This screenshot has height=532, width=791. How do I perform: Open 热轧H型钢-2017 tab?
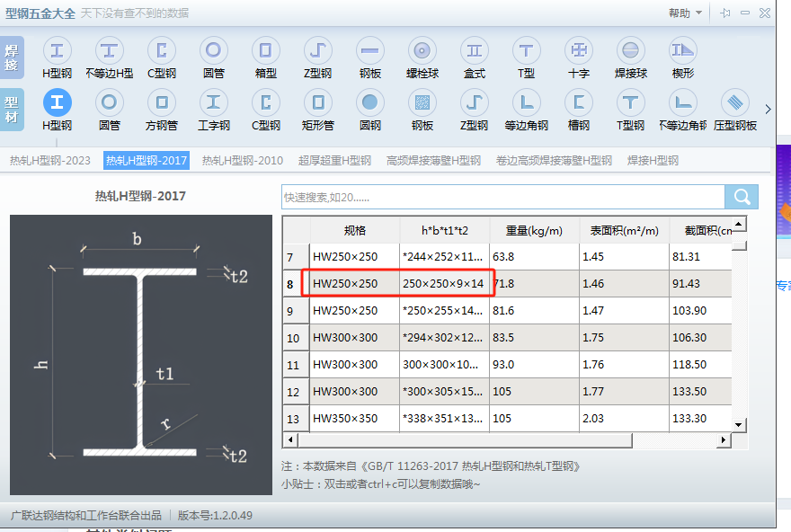pyautogui.click(x=147, y=160)
